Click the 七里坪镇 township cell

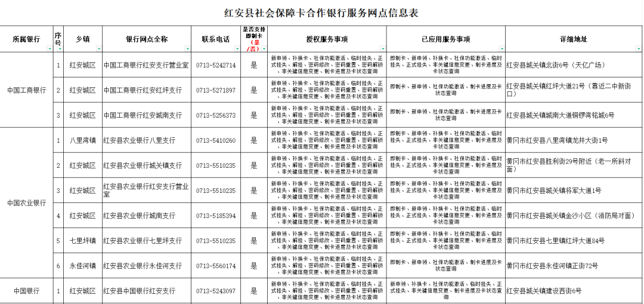pyautogui.click(x=83, y=241)
